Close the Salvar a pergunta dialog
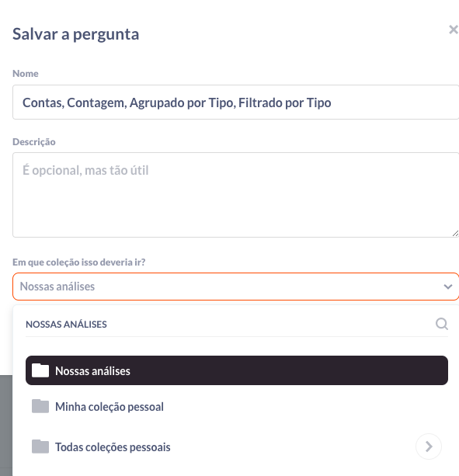 pos(454,30)
